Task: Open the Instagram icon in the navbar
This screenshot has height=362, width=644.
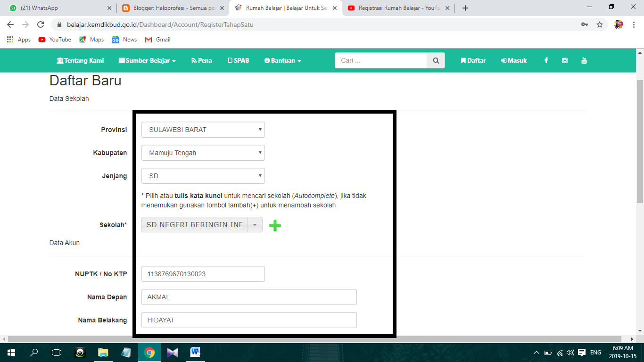Action: (564, 60)
